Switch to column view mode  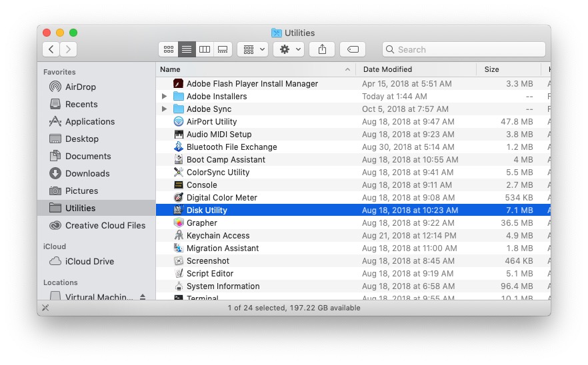point(205,49)
